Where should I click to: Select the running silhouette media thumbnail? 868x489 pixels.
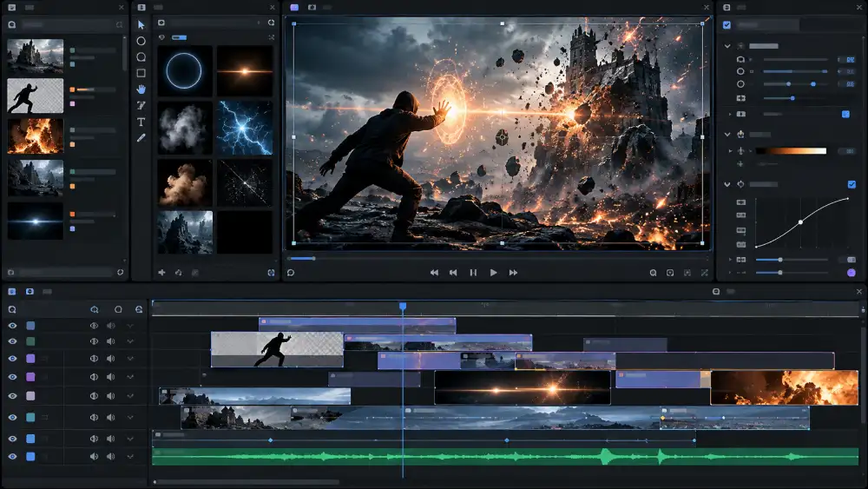point(36,96)
